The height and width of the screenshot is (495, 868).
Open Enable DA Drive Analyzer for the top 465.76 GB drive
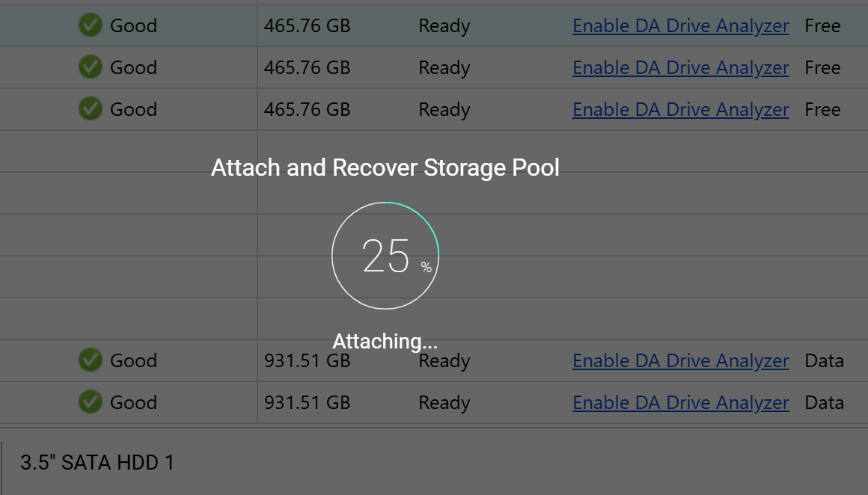[680, 25]
